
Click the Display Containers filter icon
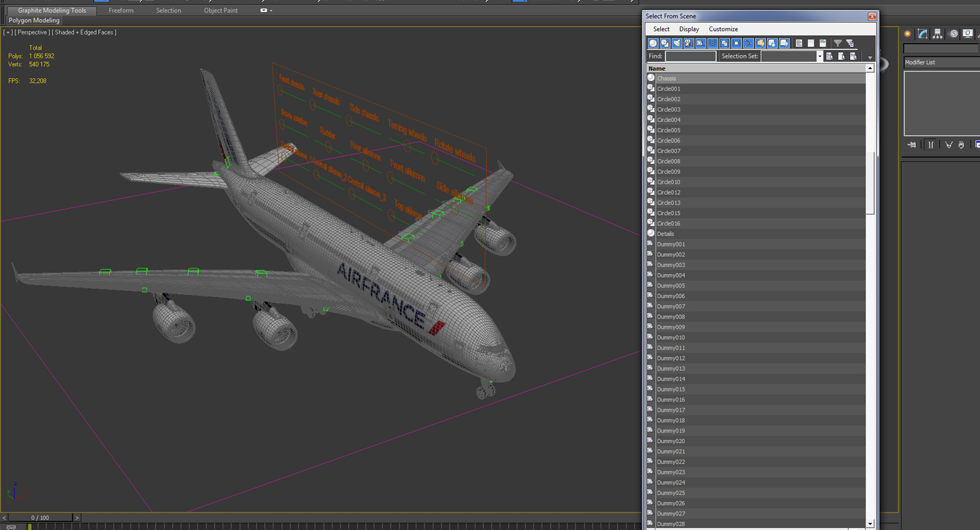pos(760,43)
